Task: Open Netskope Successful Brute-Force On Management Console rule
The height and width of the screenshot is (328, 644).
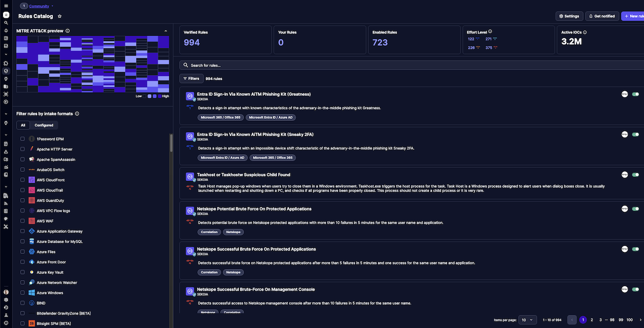Action: pos(256,289)
